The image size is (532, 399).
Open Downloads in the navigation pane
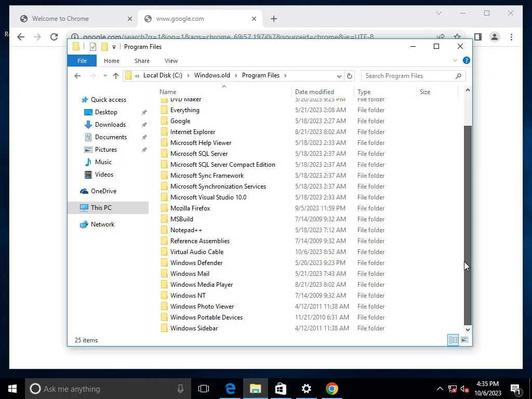110,125
